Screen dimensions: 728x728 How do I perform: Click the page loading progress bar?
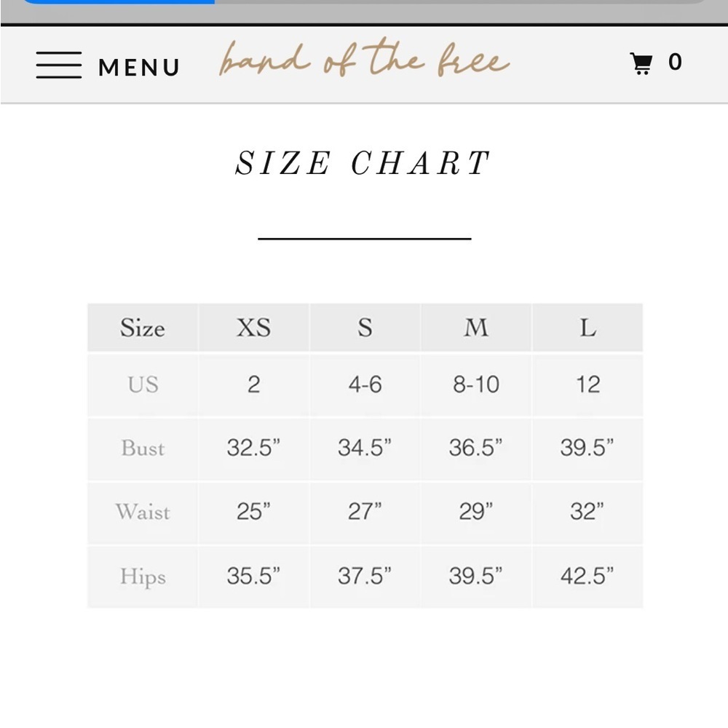(364, 2)
